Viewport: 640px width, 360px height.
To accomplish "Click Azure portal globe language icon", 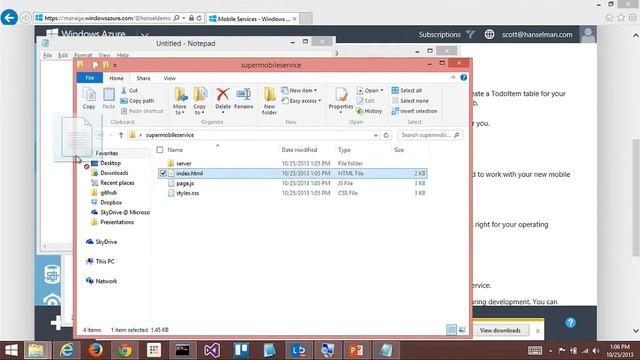I will coord(489,35).
